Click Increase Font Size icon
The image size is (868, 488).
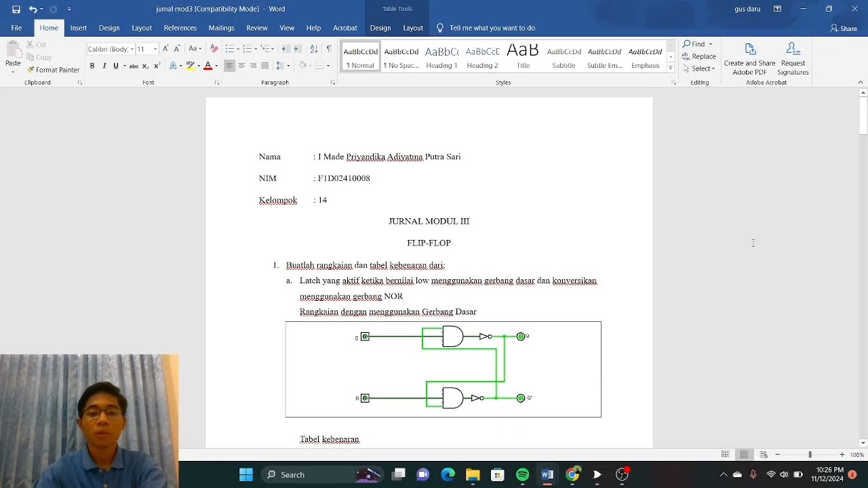(165, 49)
